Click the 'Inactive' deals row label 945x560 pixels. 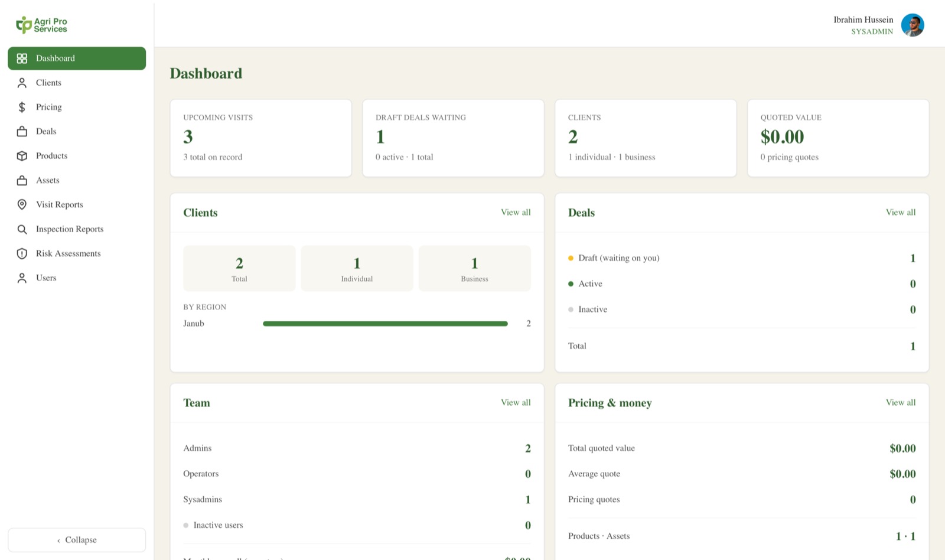tap(592, 310)
